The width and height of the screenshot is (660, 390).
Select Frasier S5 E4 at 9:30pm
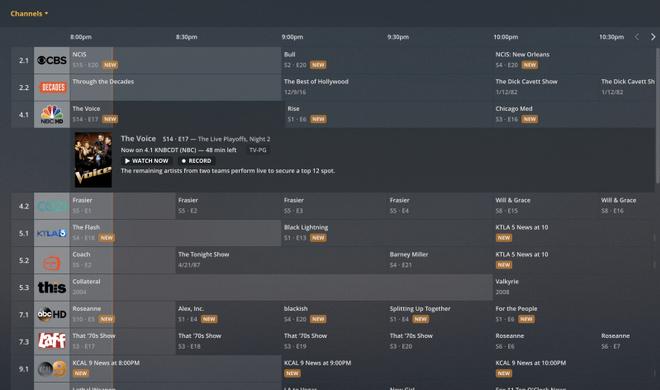tap(440, 206)
